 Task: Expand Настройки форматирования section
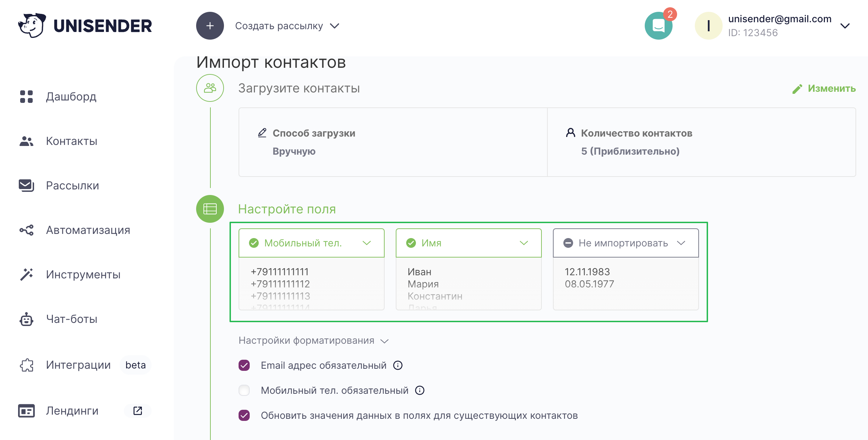(313, 341)
